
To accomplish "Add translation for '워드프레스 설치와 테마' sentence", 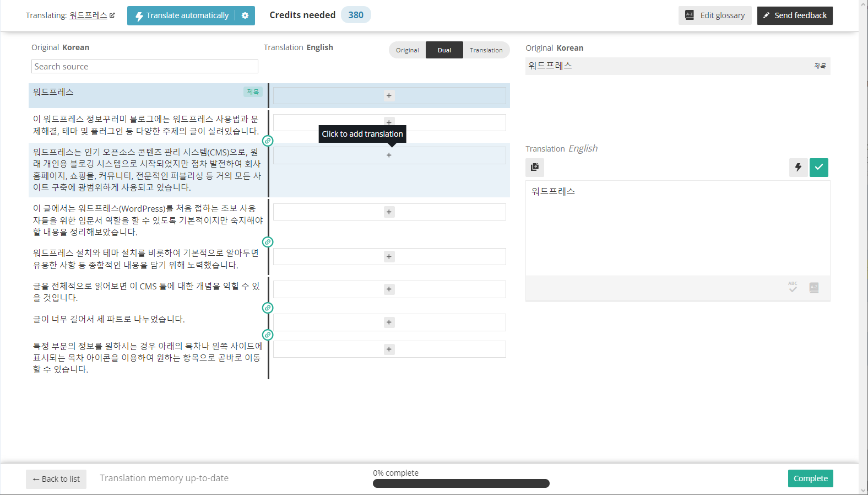I will tap(389, 257).
